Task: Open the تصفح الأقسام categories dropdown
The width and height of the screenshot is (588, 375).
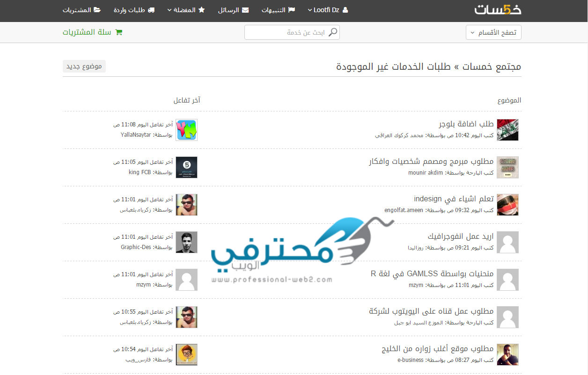Action: click(x=493, y=32)
